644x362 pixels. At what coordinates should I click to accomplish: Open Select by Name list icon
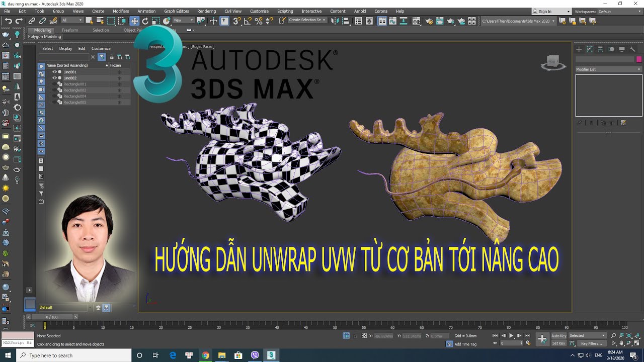(100, 21)
